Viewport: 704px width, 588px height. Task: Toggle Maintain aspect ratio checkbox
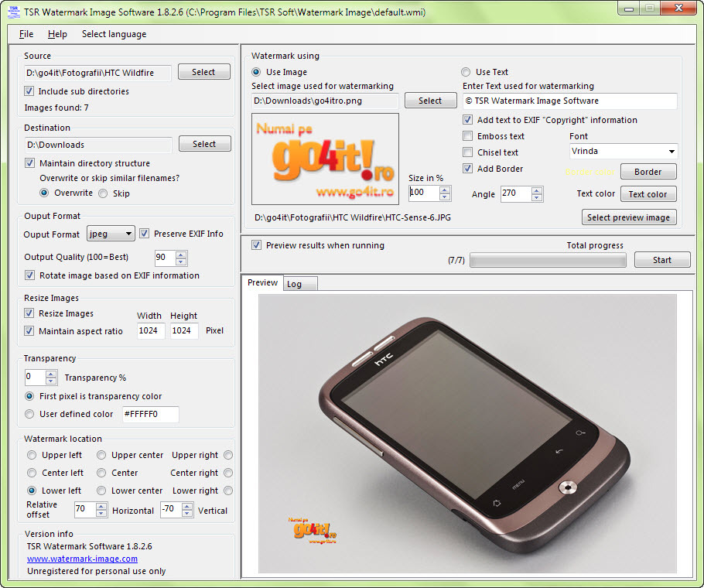[29, 331]
